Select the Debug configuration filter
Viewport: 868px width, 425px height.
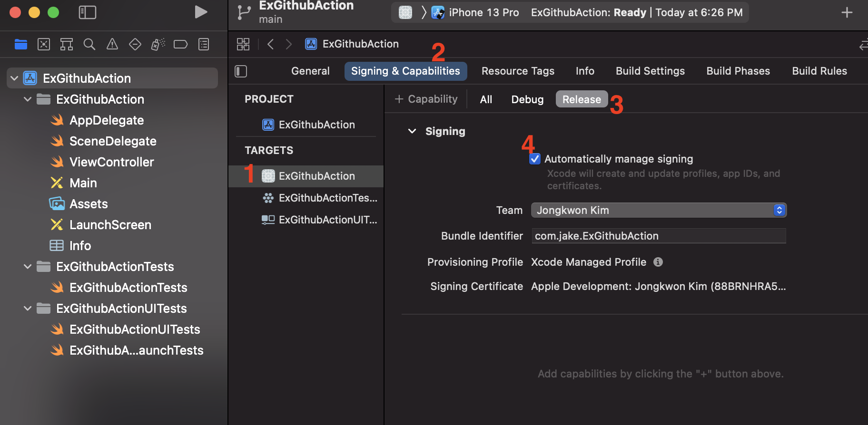coord(527,99)
